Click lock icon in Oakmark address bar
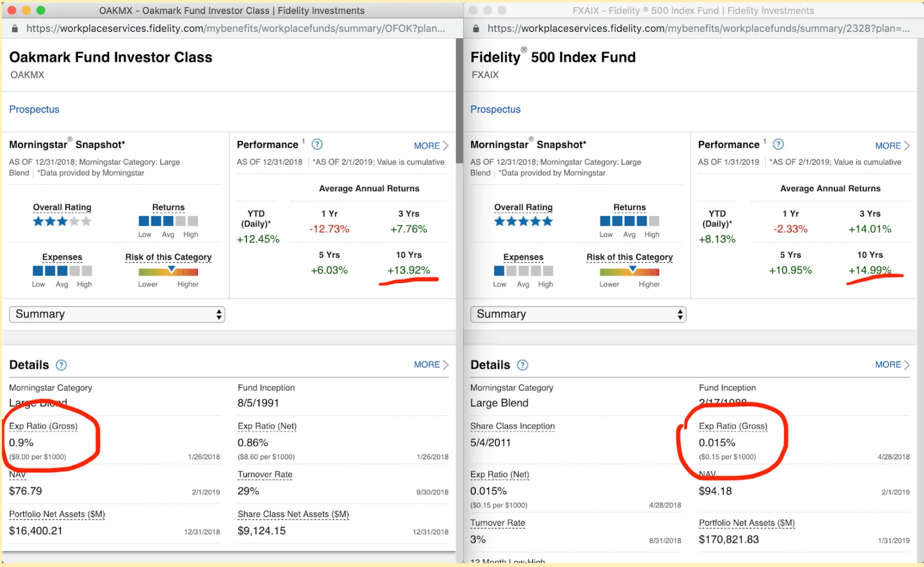924x567 pixels. point(14,28)
